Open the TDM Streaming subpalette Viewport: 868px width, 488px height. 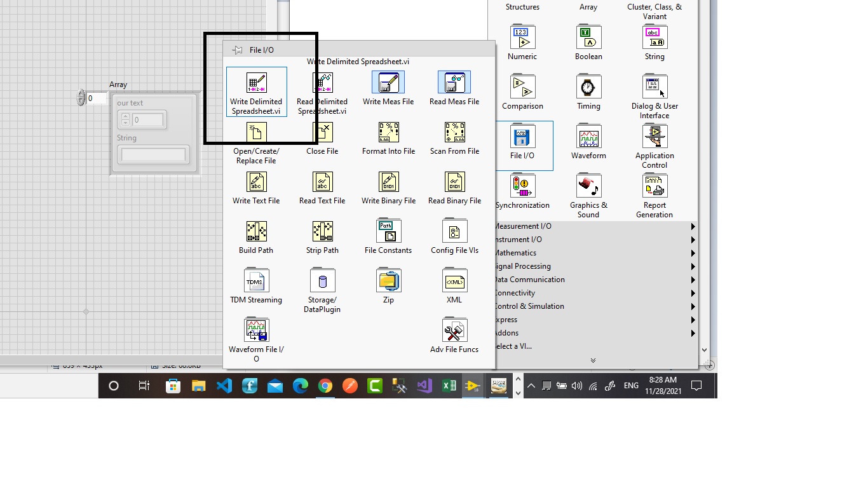point(256,281)
